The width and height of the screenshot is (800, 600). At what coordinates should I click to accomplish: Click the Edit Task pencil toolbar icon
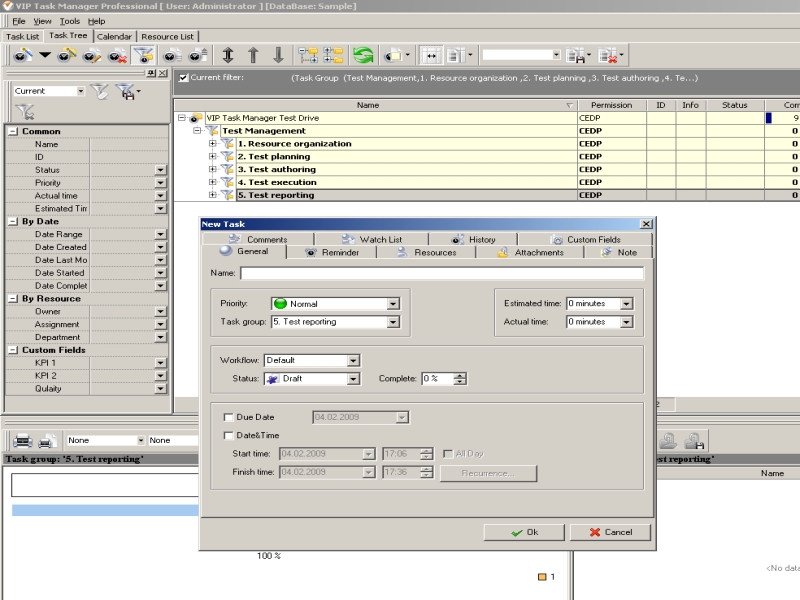[92, 55]
